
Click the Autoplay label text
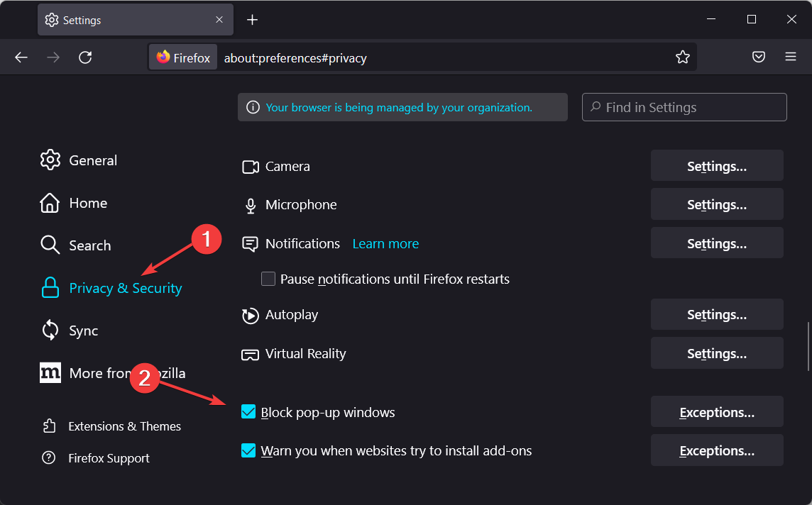[292, 315]
